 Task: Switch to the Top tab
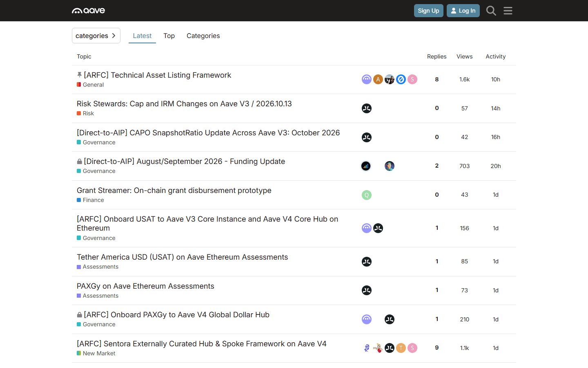coord(169,36)
